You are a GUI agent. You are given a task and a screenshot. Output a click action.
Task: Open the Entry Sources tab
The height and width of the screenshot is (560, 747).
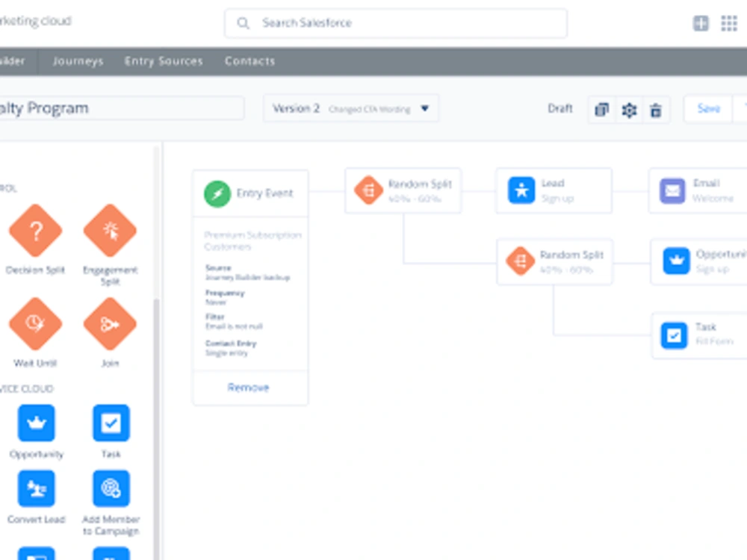tap(164, 61)
